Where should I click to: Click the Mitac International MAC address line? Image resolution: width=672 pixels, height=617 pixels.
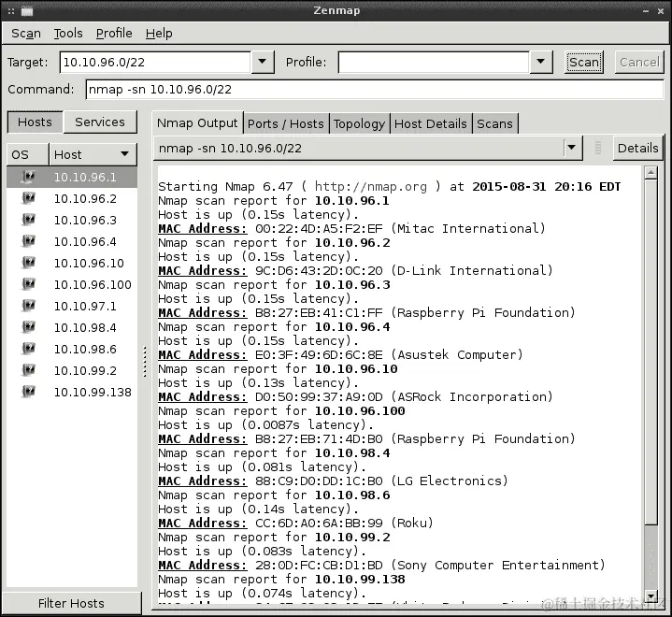tap(351, 228)
